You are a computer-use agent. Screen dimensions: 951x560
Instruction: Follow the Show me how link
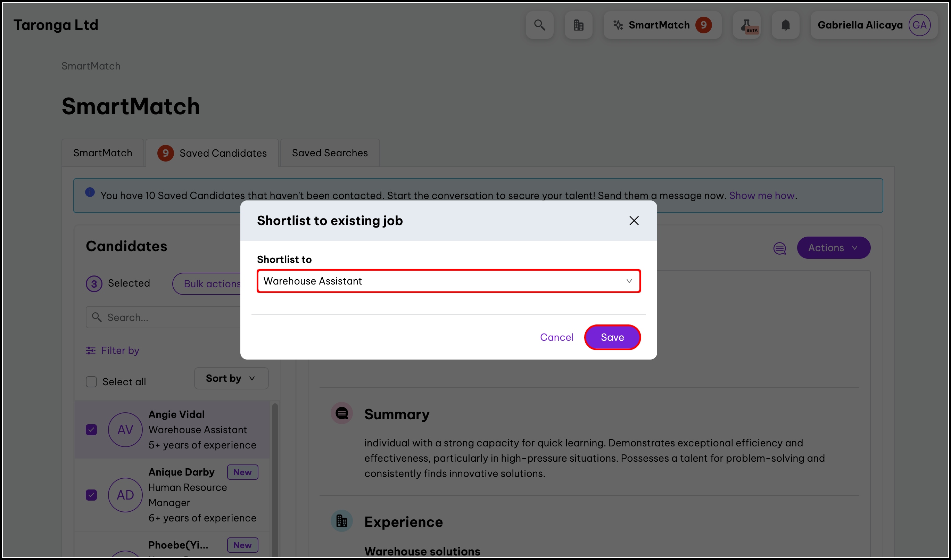point(762,196)
